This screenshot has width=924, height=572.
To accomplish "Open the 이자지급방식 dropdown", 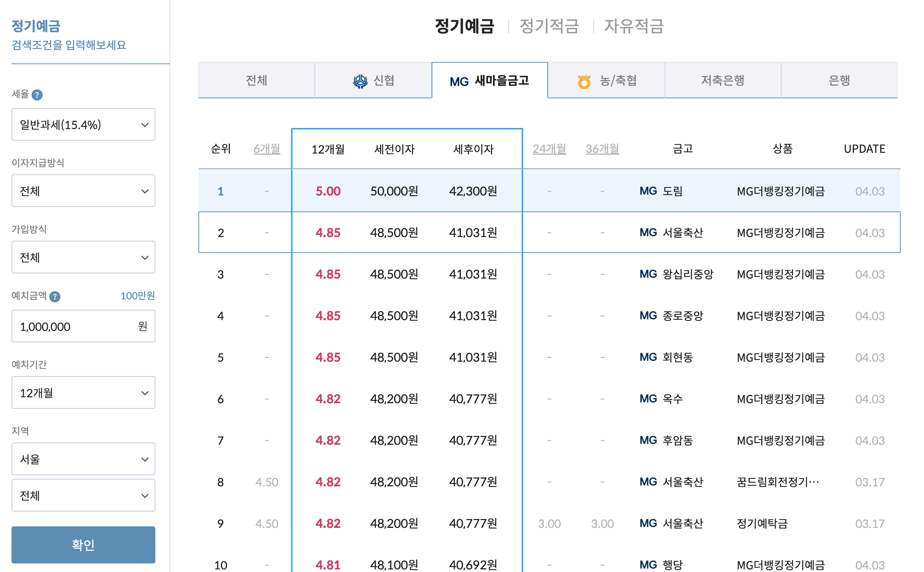I will (x=83, y=191).
